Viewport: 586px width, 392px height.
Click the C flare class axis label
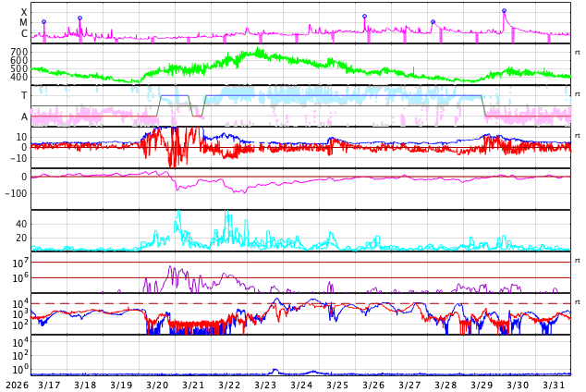pos(24,33)
